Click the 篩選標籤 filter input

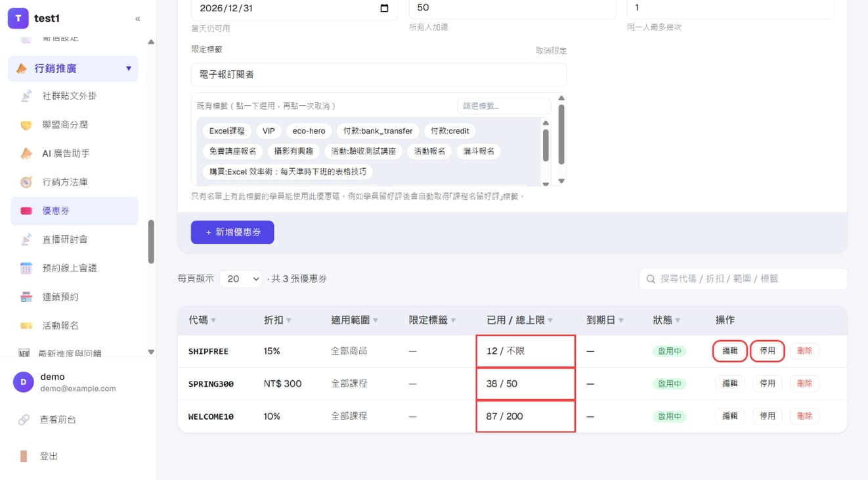pyautogui.click(x=504, y=106)
